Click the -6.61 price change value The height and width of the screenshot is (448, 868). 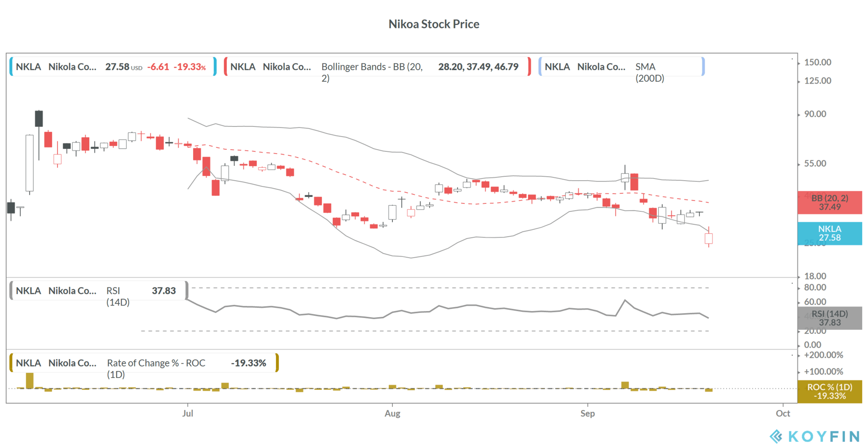158,67
